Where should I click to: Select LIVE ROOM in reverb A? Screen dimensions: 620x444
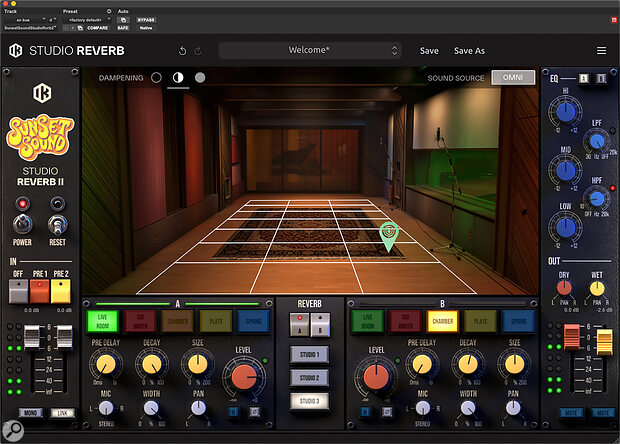[102, 321]
